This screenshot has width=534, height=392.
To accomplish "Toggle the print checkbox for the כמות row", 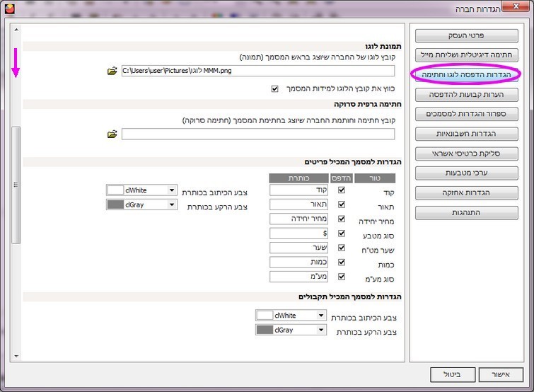I will [342, 263].
